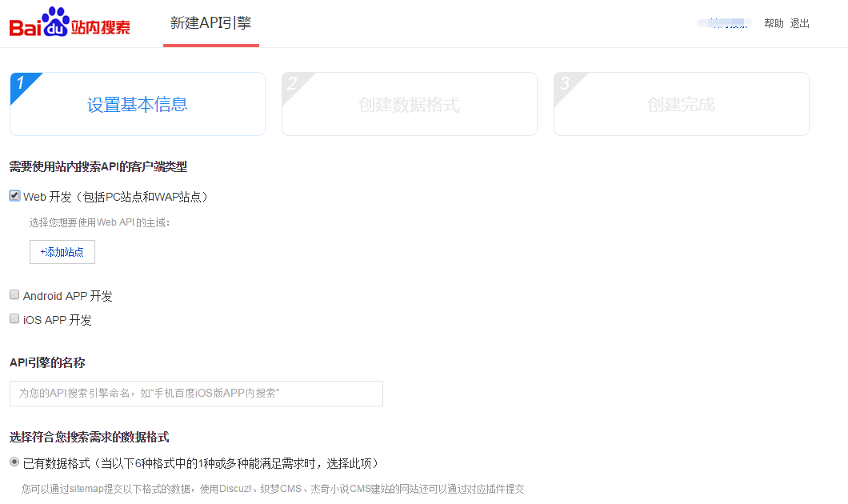
Task: Click 退出 to log out
Action: pos(799,23)
